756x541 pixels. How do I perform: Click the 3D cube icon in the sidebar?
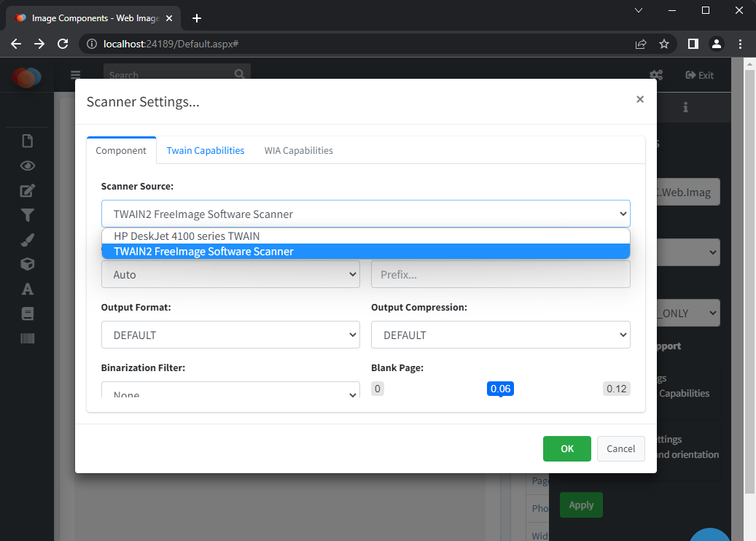28,264
